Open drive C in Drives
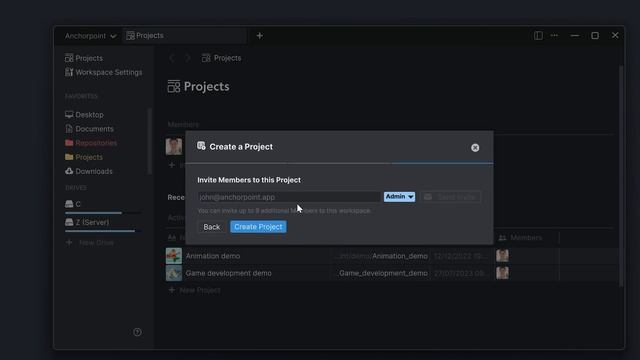 (x=73, y=204)
